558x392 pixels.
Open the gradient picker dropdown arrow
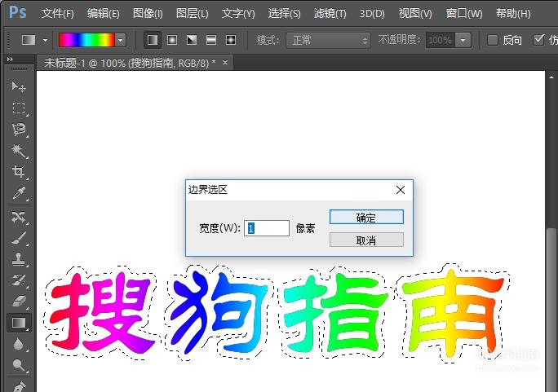pos(121,40)
